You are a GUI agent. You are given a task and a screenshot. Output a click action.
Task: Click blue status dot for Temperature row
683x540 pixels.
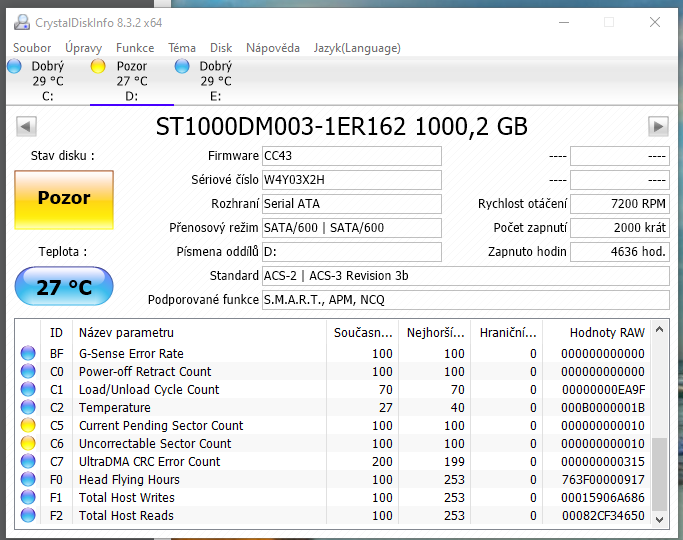pyautogui.click(x=28, y=408)
